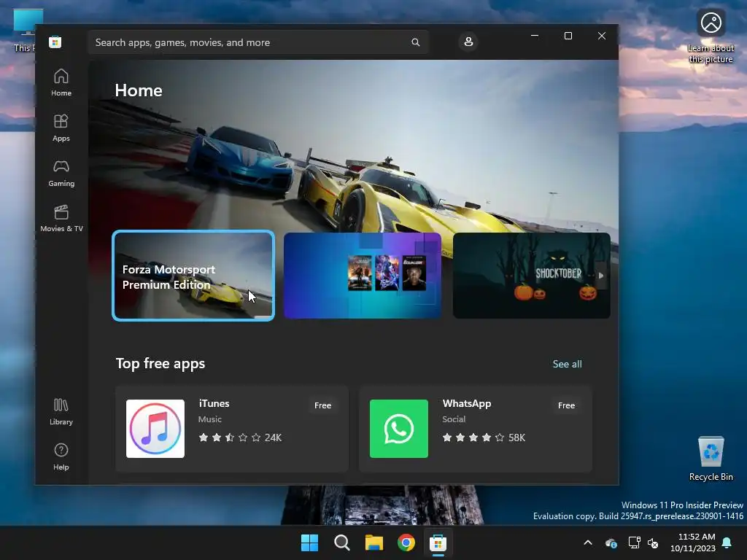Open the iTunes app icon

pyautogui.click(x=155, y=429)
